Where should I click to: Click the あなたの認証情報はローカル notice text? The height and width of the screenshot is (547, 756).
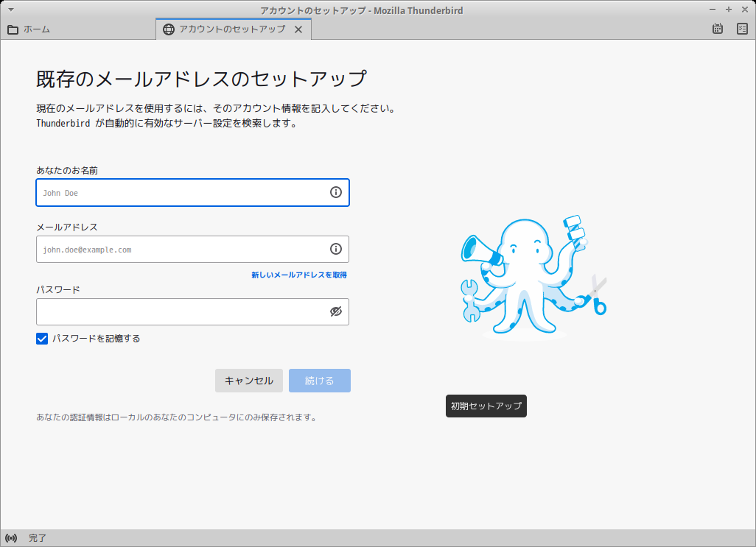point(176,417)
